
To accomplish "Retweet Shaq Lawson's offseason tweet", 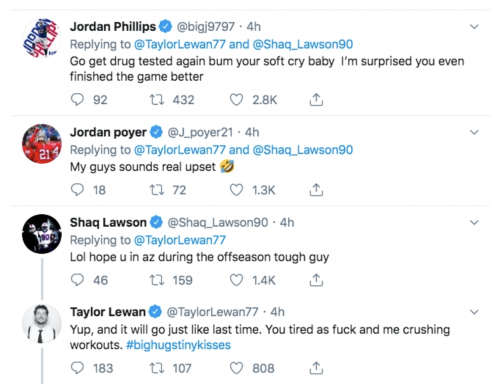I will click(156, 280).
